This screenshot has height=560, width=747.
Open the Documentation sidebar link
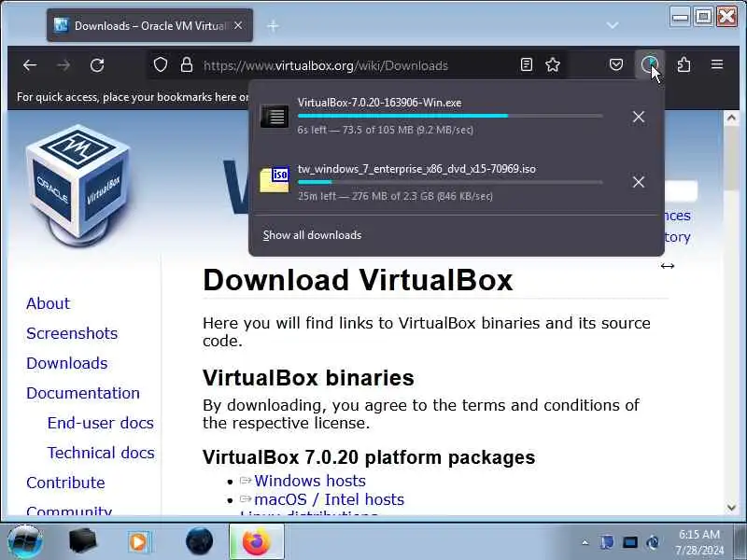(x=83, y=393)
